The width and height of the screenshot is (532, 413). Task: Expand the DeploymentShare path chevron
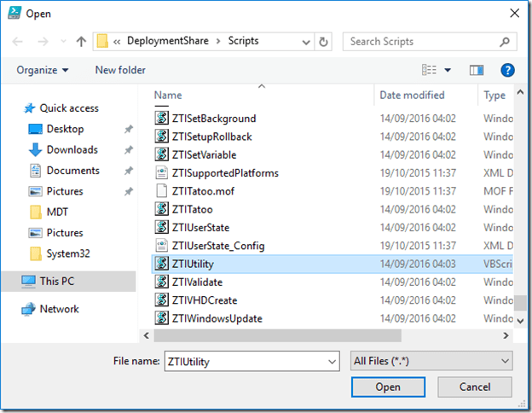tap(218, 42)
